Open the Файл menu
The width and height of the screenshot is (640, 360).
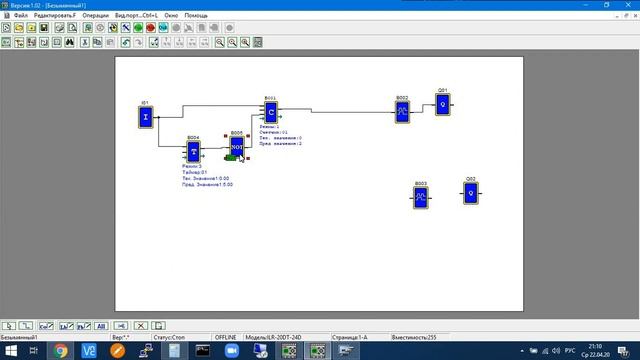[20, 16]
